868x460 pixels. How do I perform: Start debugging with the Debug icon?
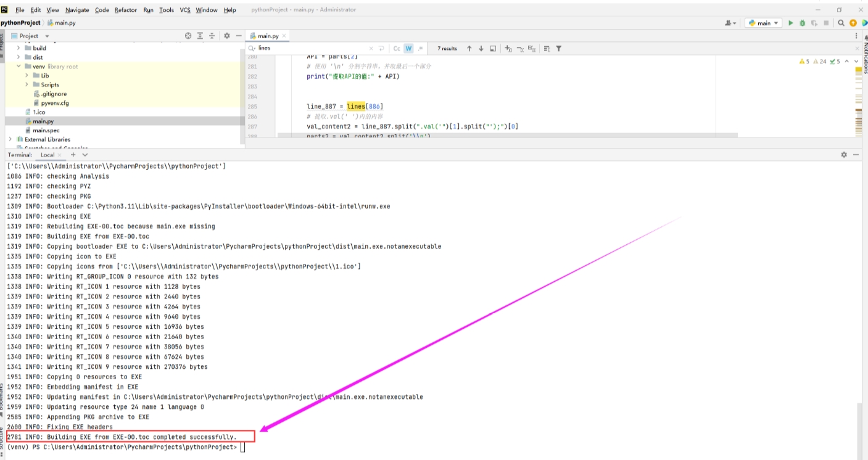(x=802, y=23)
